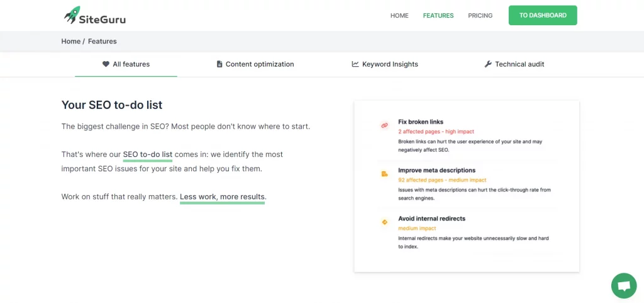This screenshot has height=303, width=644.
Task: Select the FEATURES navigation item
Action: [x=438, y=16]
